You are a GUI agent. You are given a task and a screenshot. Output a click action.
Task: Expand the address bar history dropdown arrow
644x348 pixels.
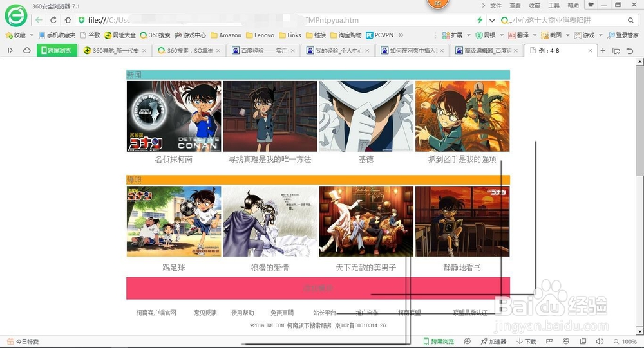tap(492, 20)
